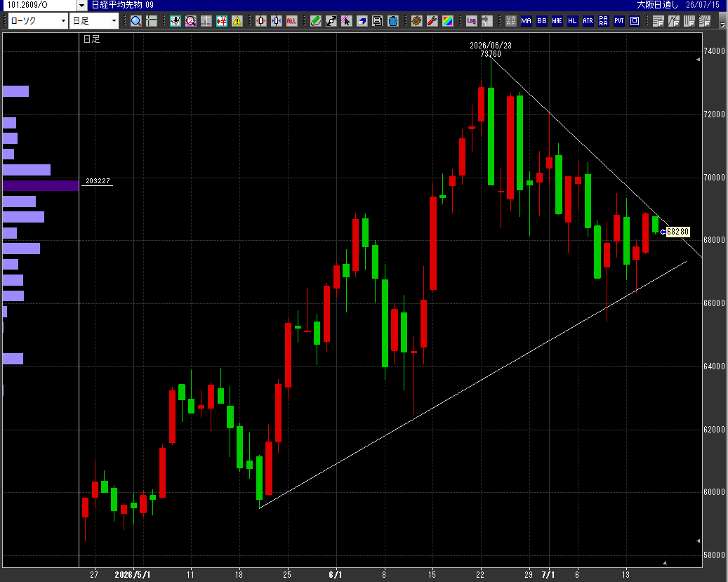Click the nested square frame icon

pos(635,21)
